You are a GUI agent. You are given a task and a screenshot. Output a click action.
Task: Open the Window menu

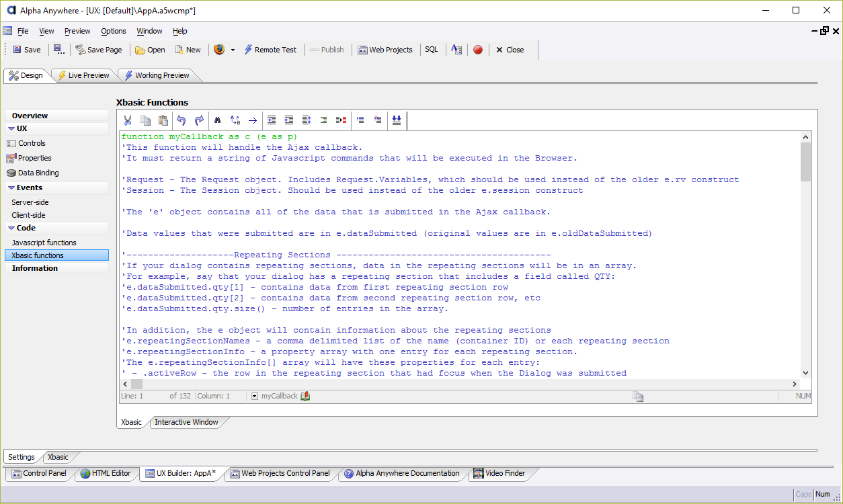tap(149, 31)
